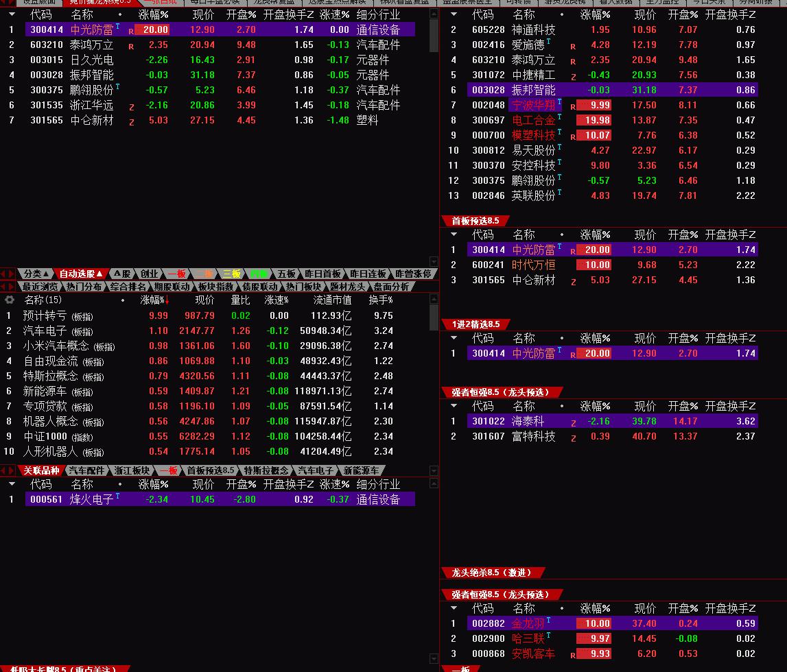Screen dimensions: 787x672
Task: Sort top-left table by 细分行业 column
Action: pos(378,14)
